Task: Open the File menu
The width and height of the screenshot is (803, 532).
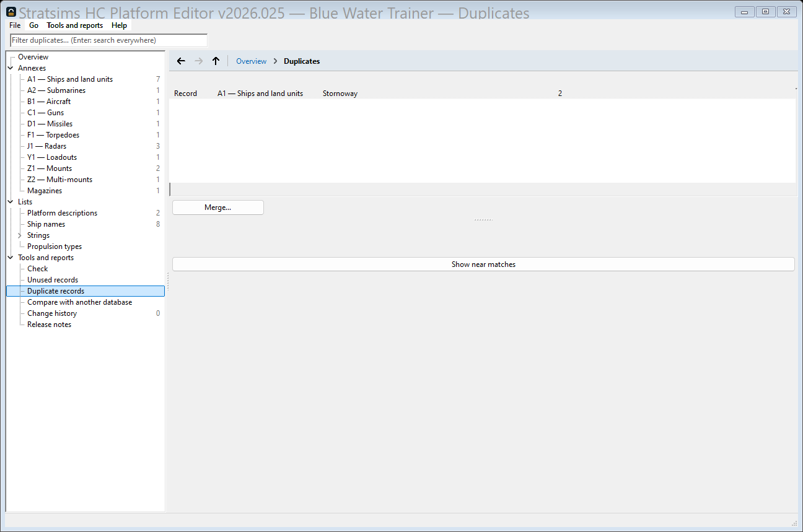Action: 15,25
